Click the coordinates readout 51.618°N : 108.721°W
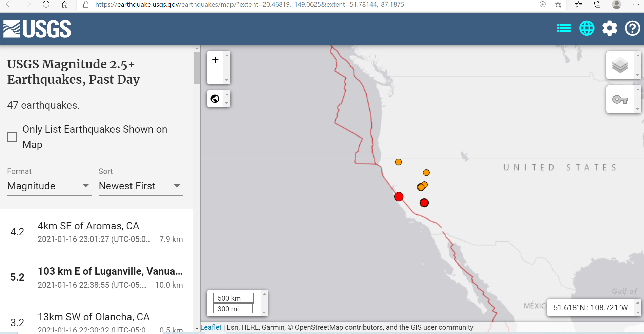The image size is (644, 334). point(590,308)
